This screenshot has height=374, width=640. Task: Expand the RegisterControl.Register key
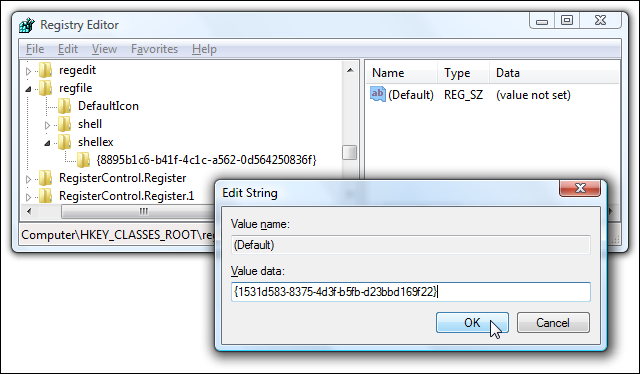[x=28, y=178]
